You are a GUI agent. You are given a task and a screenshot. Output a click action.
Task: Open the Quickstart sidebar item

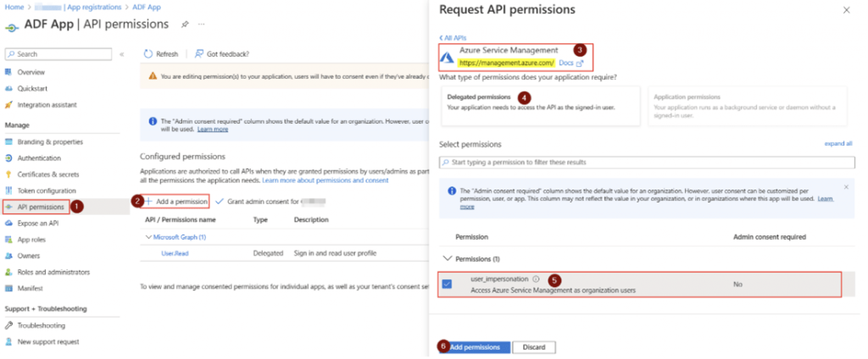32,89
